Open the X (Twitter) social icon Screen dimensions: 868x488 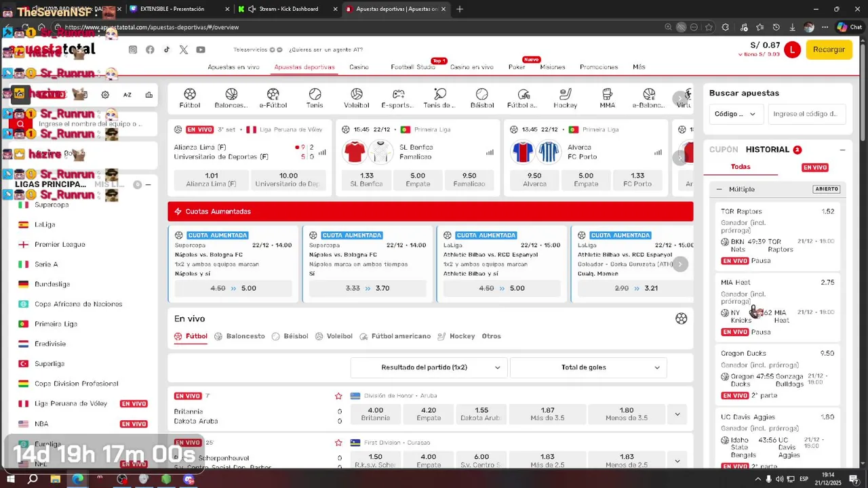184,49
